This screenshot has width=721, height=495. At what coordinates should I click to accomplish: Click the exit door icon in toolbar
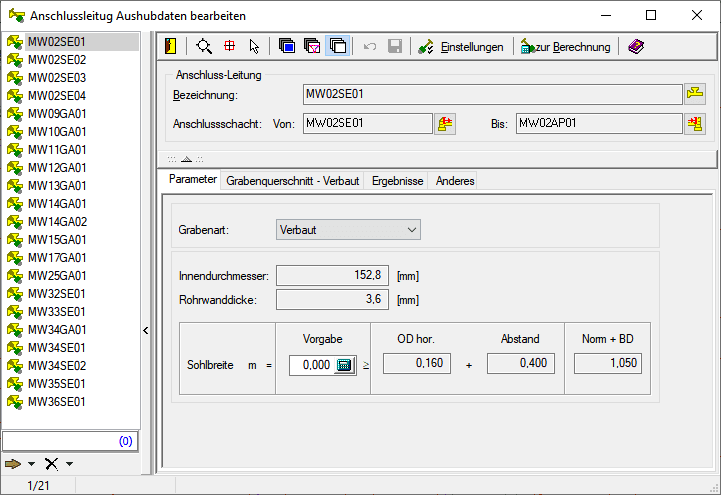tap(171, 46)
